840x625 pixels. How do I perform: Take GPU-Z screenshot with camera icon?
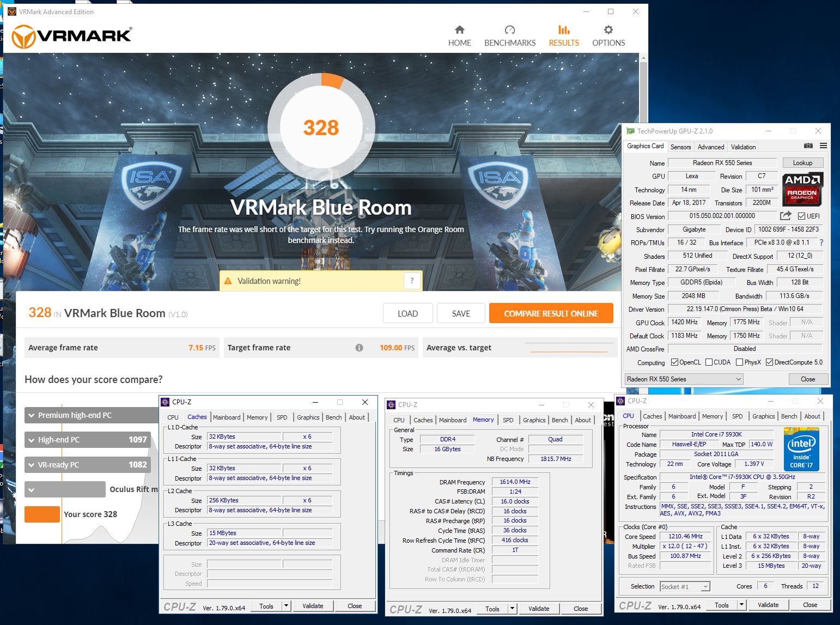point(808,145)
